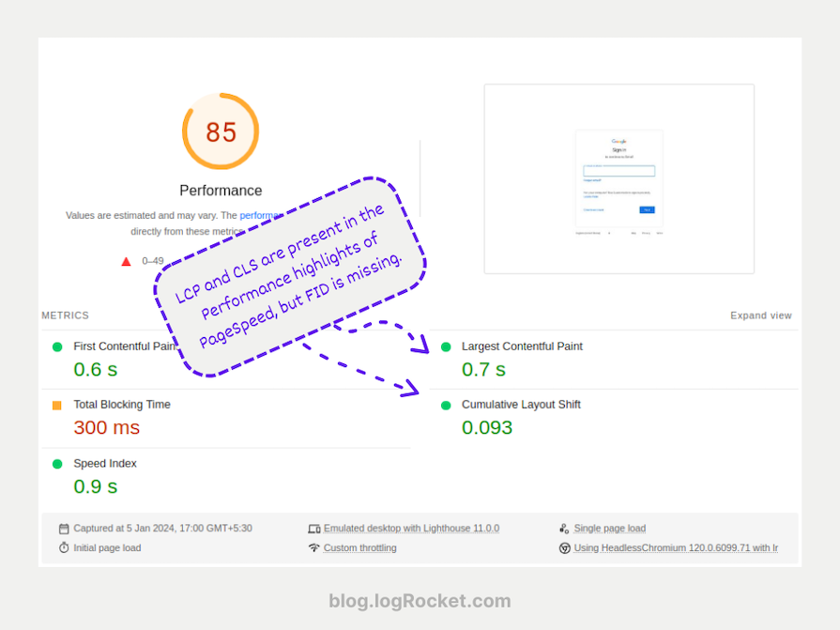The width and height of the screenshot is (840, 630).
Task: Click the calendar icon beside the capture date
Action: pyautogui.click(x=63, y=528)
